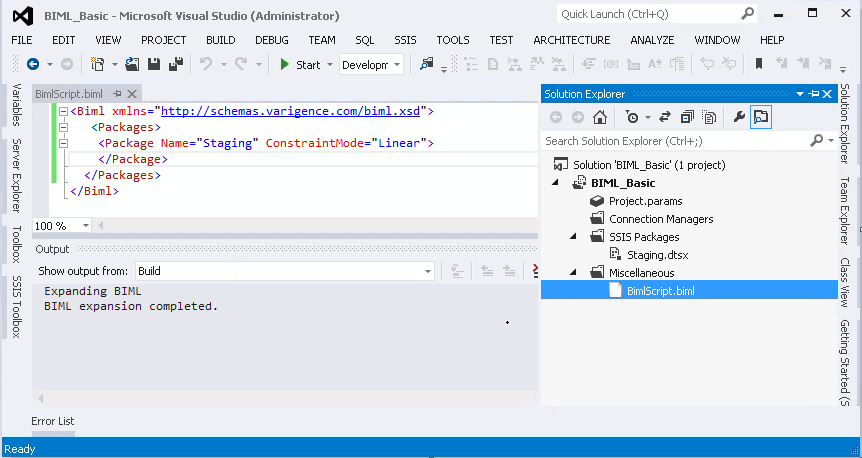Open the Error List tab

[x=53, y=421]
